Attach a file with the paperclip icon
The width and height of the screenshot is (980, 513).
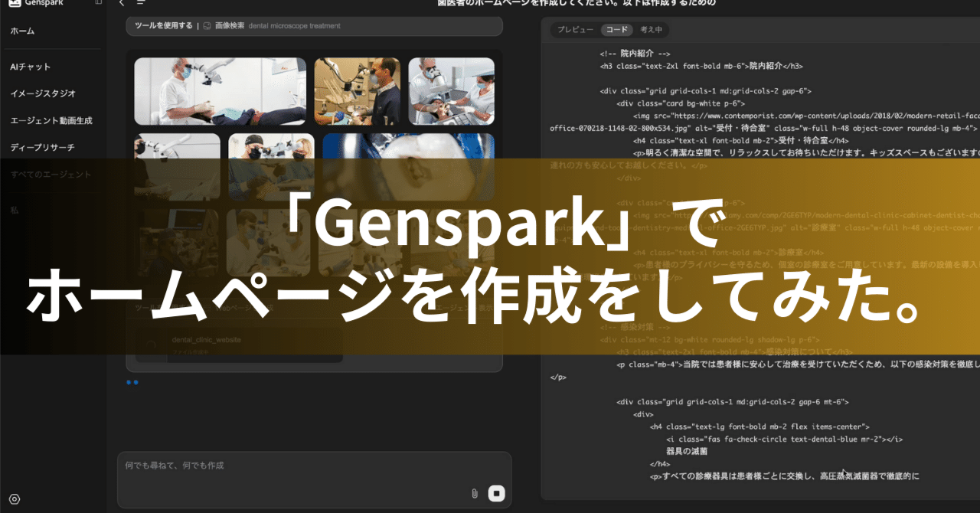[x=473, y=493]
